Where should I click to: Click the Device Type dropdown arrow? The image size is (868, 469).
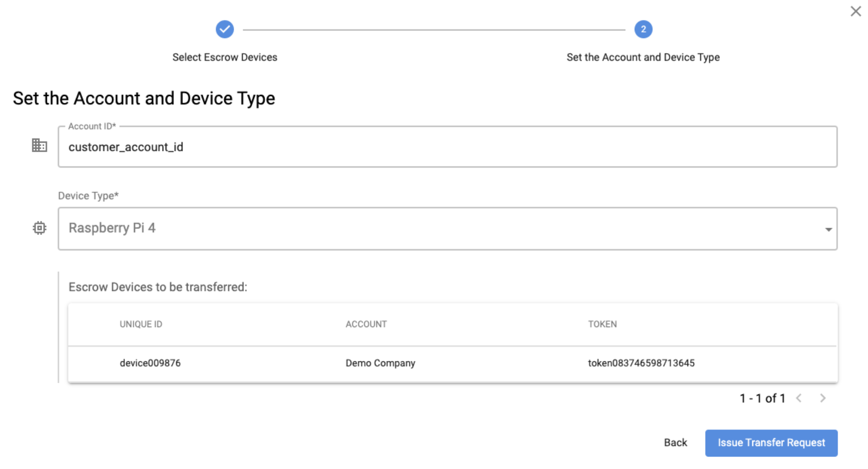(x=829, y=229)
